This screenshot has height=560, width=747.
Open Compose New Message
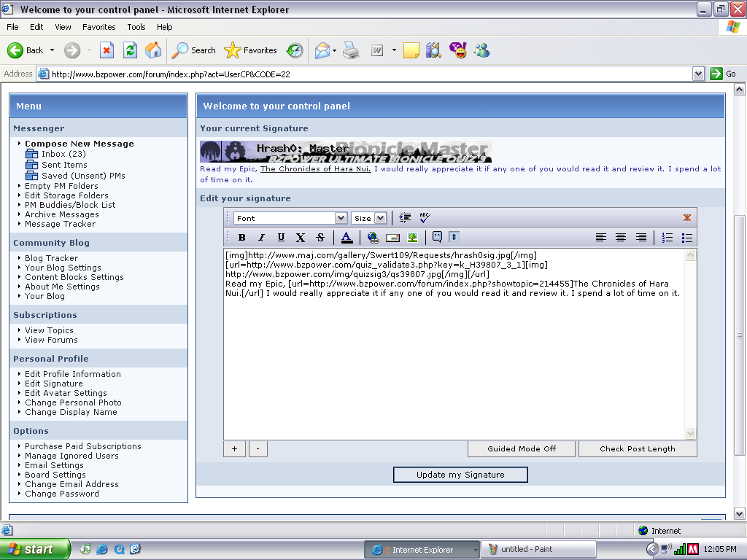click(79, 144)
